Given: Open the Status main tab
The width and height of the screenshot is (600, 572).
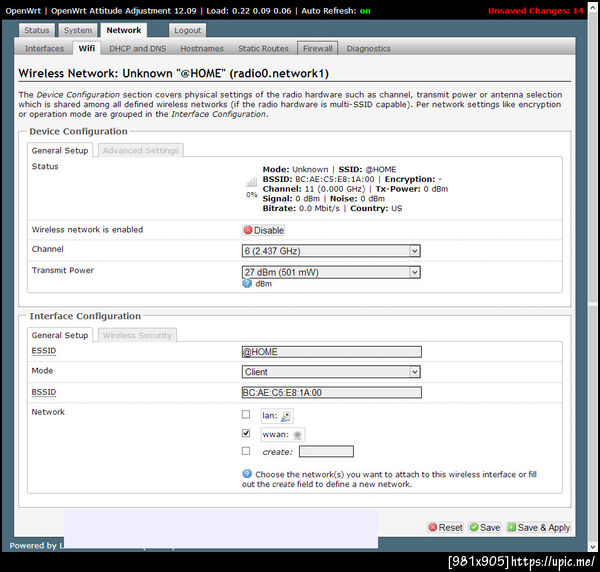Looking at the screenshot, I should tap(37, 30).
